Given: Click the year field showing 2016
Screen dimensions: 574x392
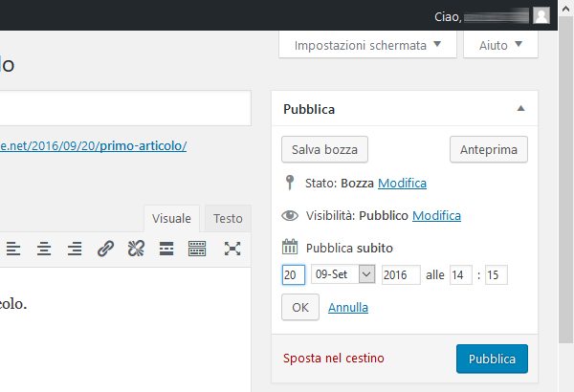Looking at the screenshot, I should (x=401, y=274).
